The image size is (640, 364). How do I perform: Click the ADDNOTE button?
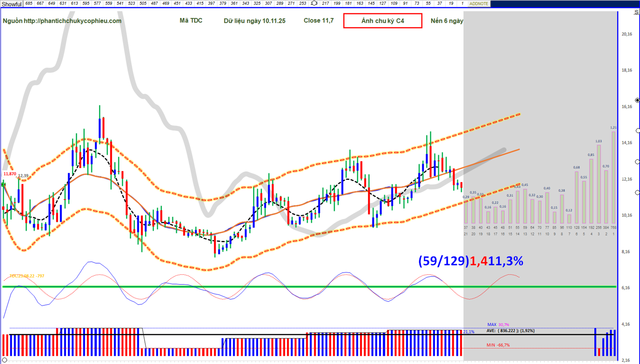478,4
